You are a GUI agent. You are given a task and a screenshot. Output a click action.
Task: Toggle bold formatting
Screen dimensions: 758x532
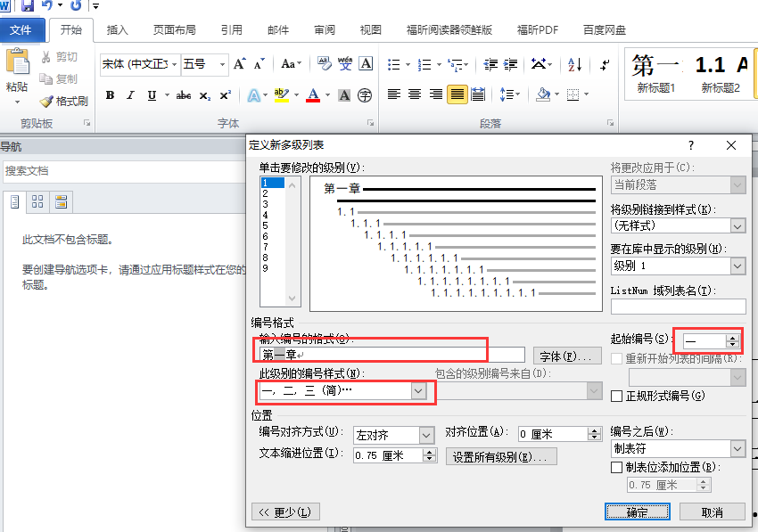[x=110, y=94]
